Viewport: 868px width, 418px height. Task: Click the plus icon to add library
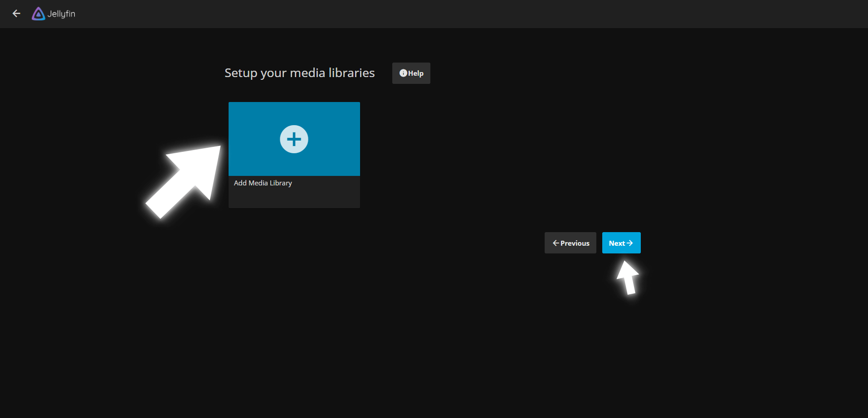click(294, 139)
